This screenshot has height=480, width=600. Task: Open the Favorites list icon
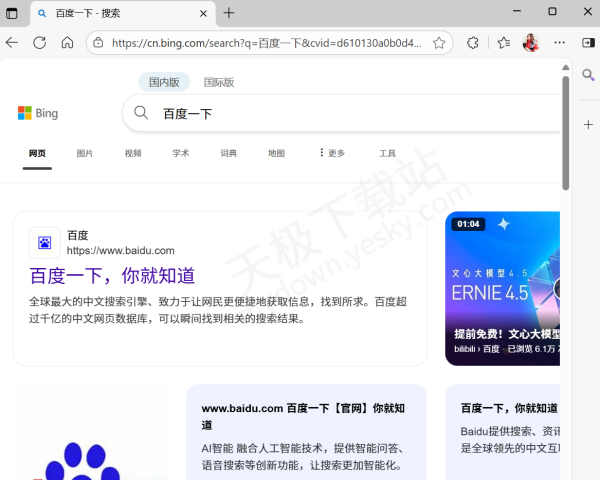[503, 43]
